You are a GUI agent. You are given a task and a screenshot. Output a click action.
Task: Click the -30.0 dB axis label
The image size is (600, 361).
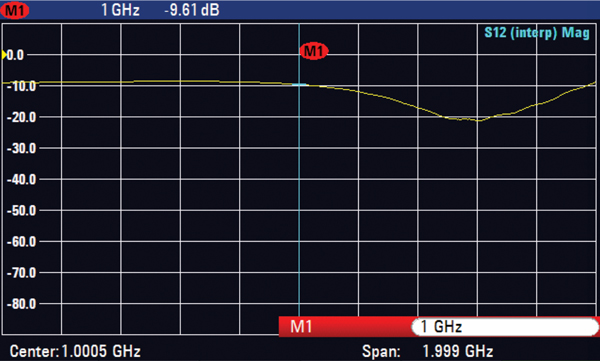click(x=21, y=148)
